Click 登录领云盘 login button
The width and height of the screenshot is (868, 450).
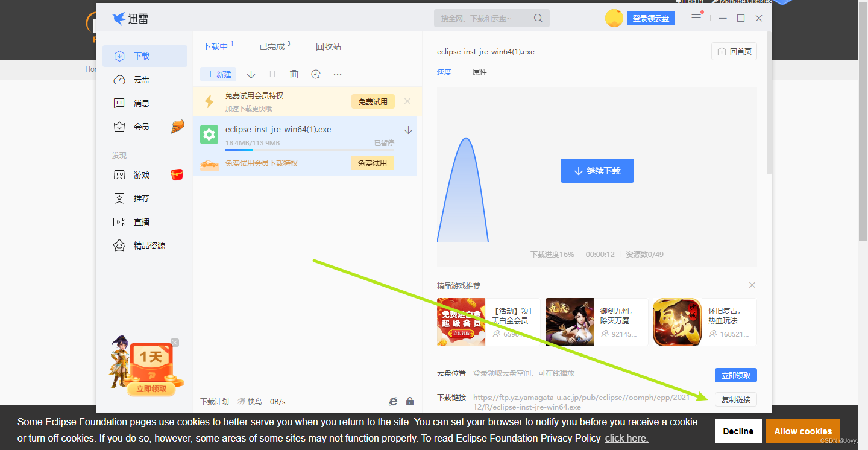coord(651,18)
